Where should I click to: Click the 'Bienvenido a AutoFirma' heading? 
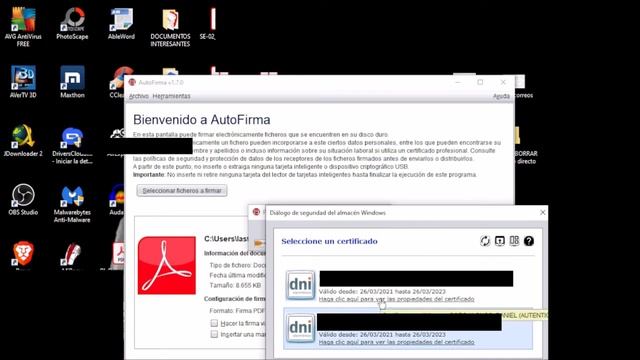tap(202, 120)
